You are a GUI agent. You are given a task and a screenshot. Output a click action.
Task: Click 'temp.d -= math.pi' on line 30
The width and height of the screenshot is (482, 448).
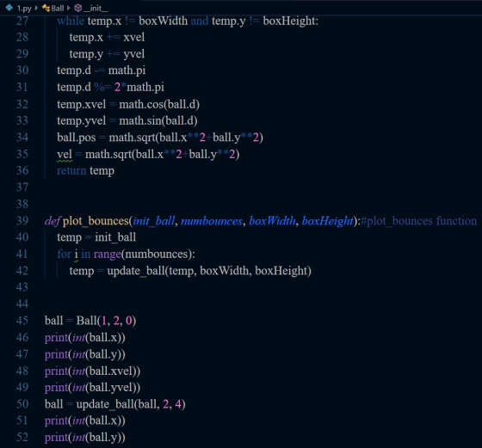pyautogui.click(x=102, y=71)
